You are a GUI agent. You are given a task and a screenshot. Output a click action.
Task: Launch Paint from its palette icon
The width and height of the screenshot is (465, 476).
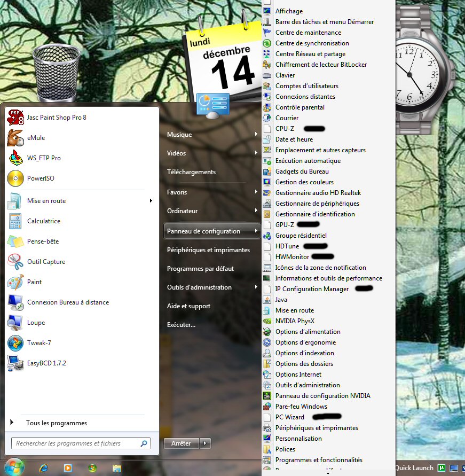click(15, 282)
